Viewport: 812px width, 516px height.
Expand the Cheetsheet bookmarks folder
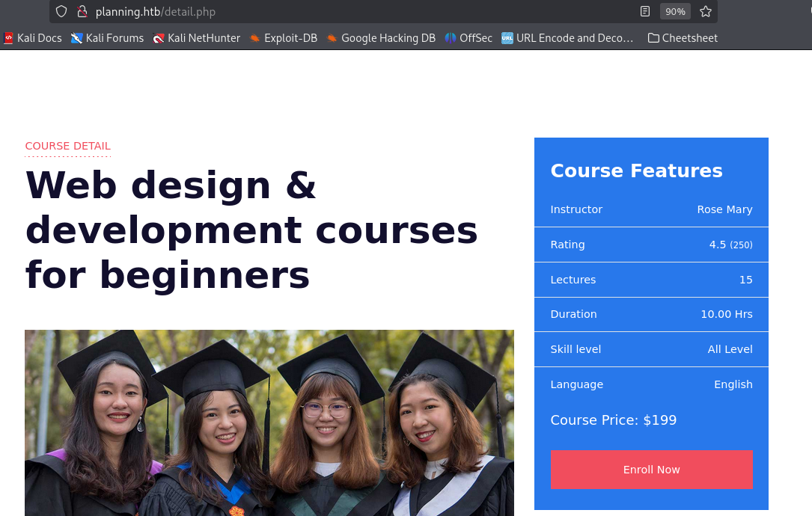pos(683,38)
